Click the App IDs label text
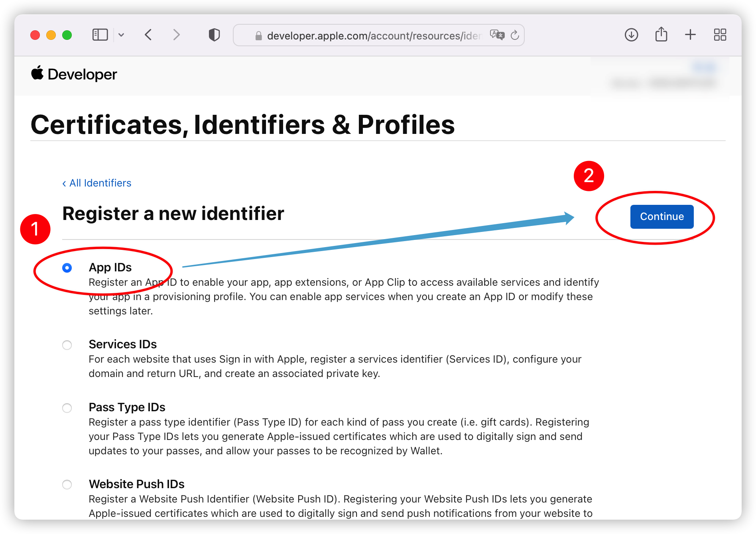Image resolution: width=756 pixels, height=534 pixels. click(x=110, y=267)
